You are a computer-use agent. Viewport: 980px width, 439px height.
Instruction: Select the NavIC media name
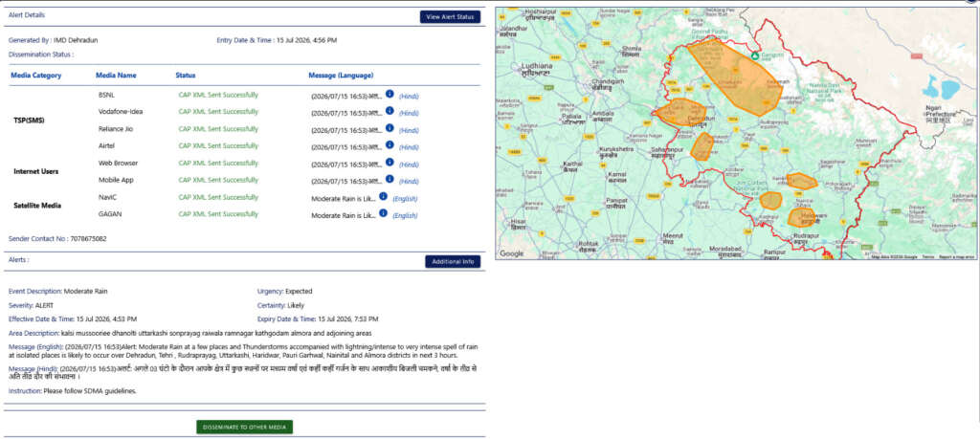pyautogui.click(x=107, y=197)
